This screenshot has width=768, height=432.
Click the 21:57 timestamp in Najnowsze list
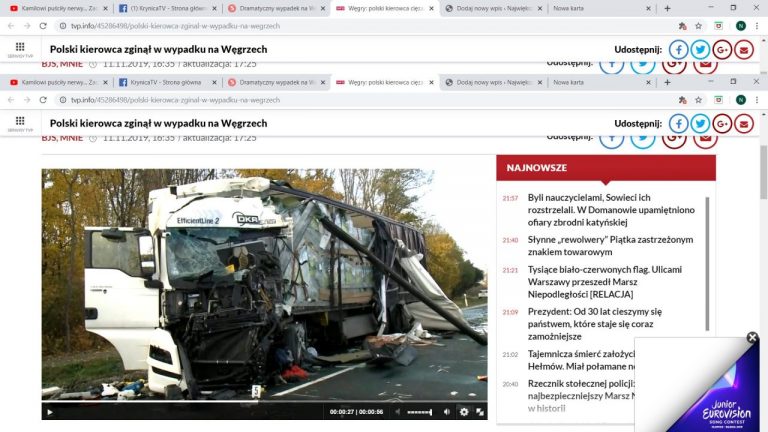(510, 198)
